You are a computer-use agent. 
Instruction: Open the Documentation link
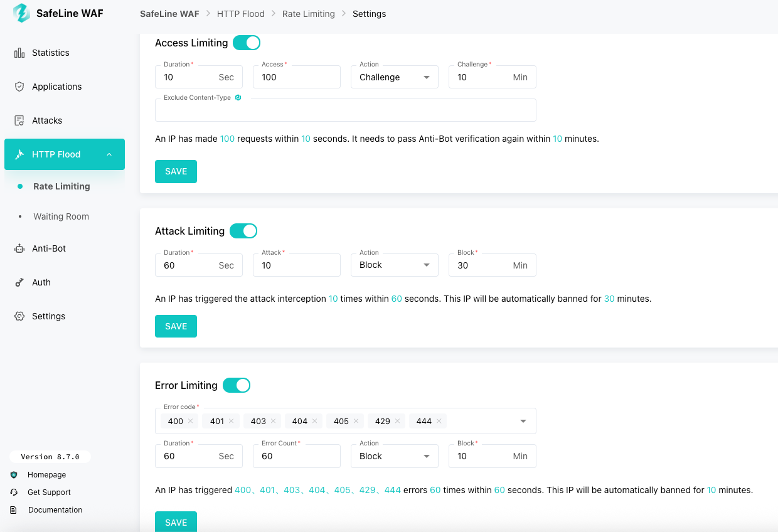[x=55, y=510]
